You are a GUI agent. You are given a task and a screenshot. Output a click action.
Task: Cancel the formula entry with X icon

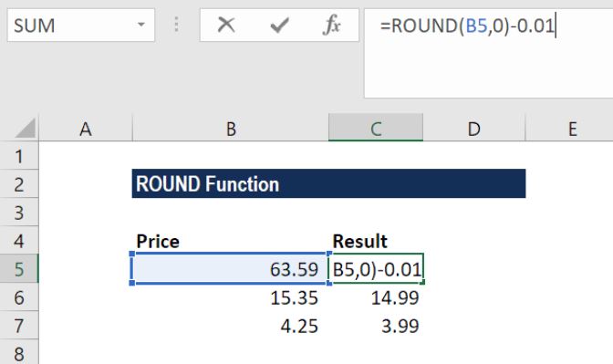coord(226,25)
